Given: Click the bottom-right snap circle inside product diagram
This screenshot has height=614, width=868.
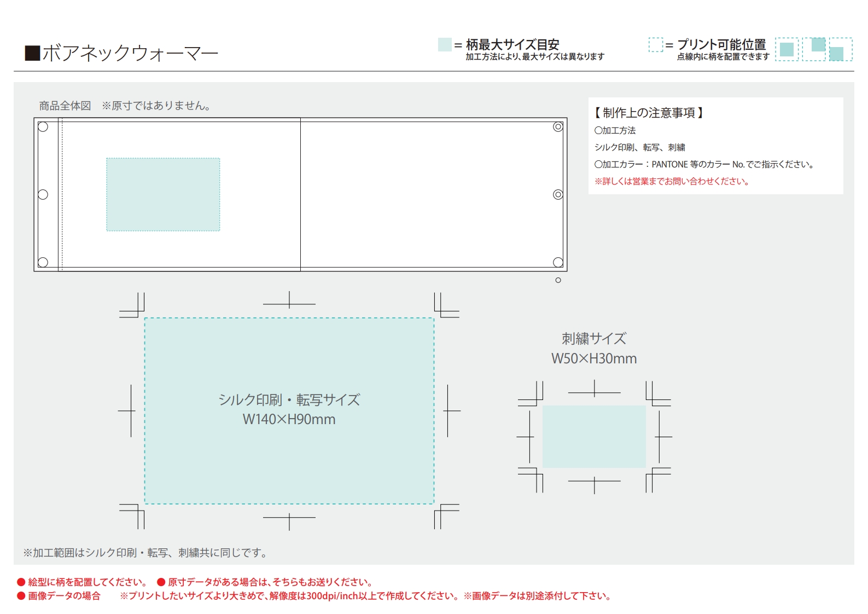Looking at the screenshot, I should point(558,262).
